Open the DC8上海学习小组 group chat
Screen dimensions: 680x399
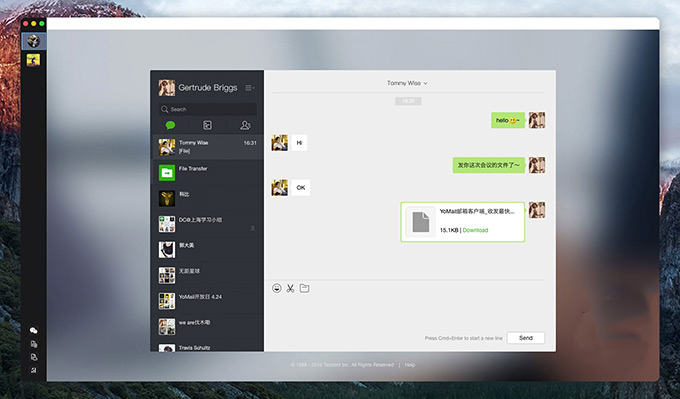(207, 224)
